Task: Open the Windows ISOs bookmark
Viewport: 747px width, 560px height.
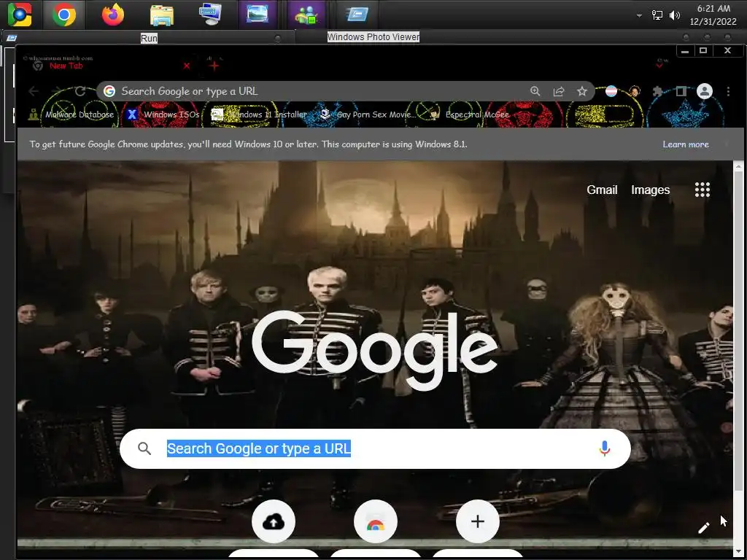Action: click(163, 114)
